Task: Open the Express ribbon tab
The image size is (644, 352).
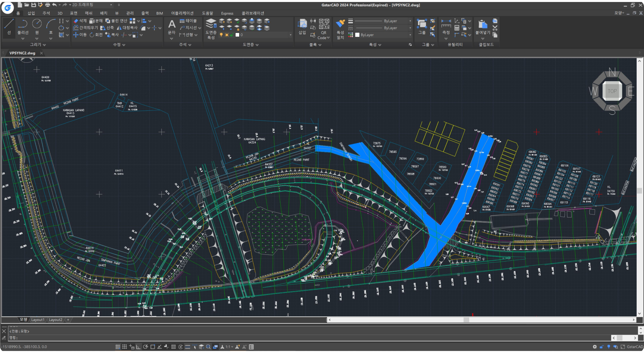Action: tap(227, 13)
